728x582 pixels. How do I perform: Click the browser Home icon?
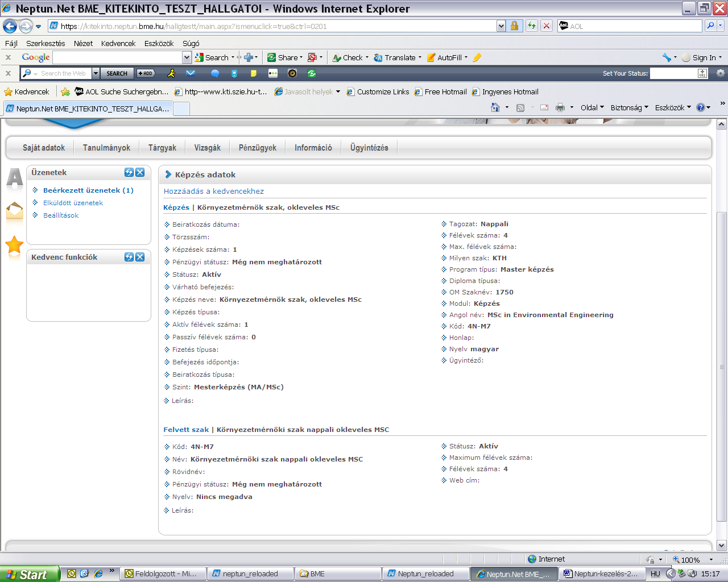(x=495, y=107)
